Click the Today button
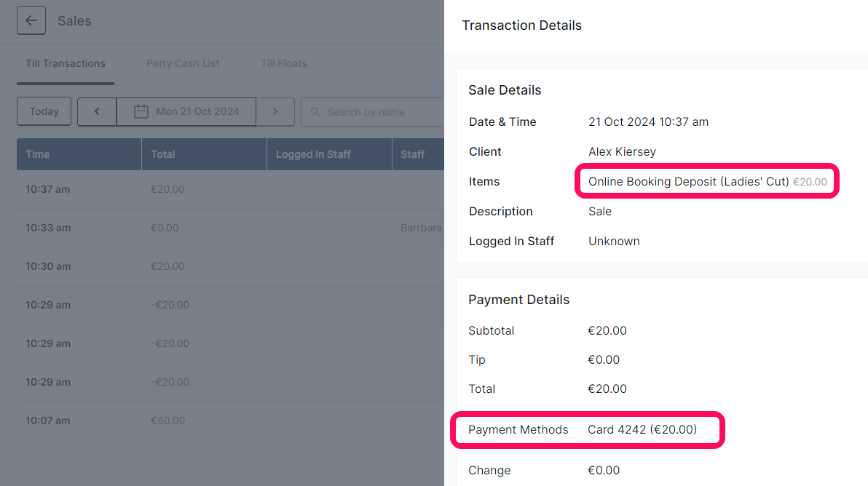The image size is (868, 486). (44, 111)
